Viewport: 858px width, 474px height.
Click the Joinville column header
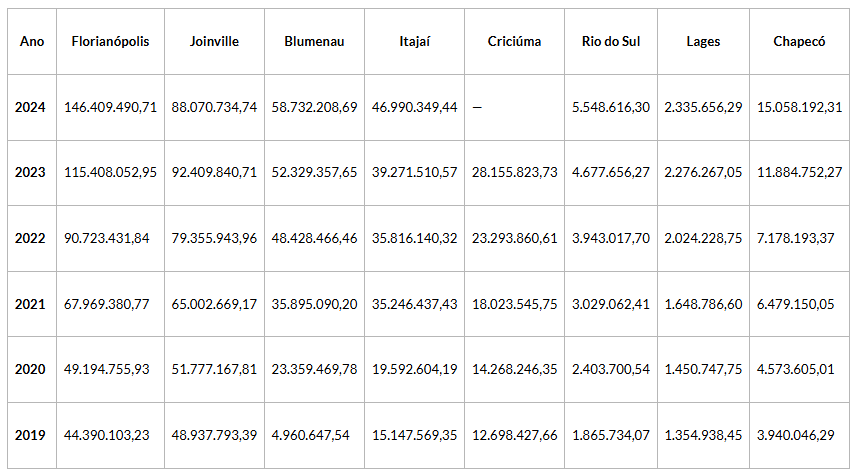pos(214,41)
